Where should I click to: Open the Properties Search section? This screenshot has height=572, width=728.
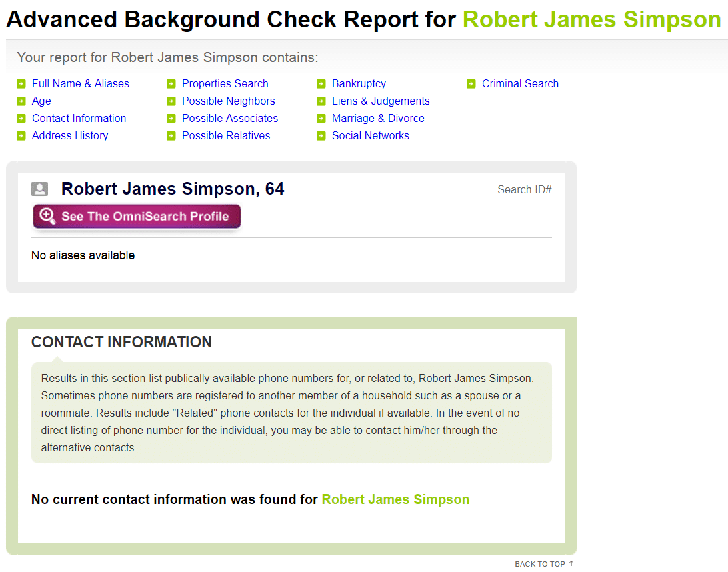(225, 83)
